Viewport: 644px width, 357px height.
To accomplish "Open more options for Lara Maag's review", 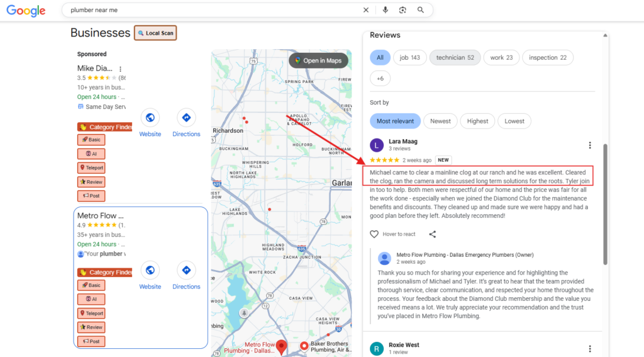I will (x=590, y=145).
